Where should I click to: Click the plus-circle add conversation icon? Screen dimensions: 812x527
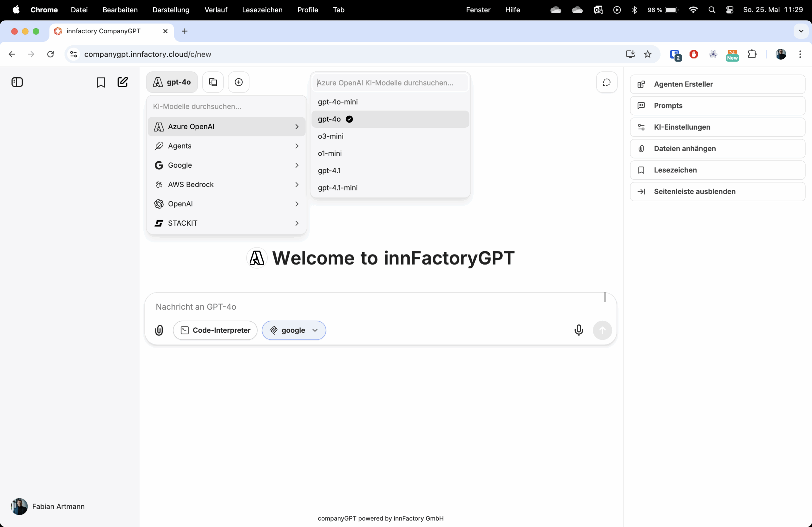[239, 82]
